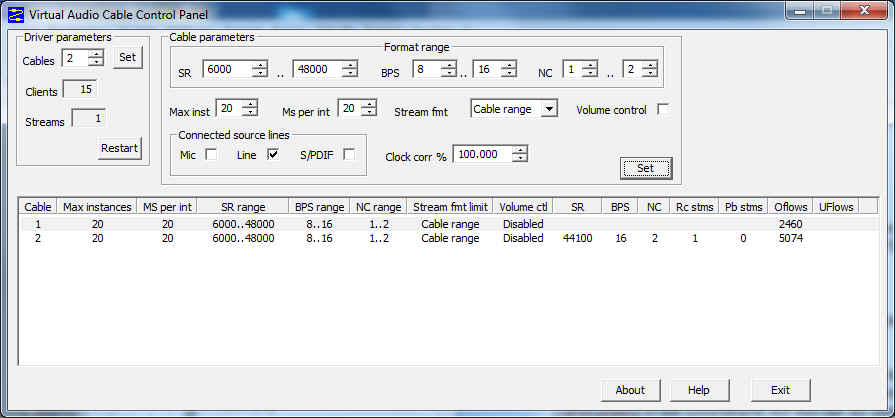Image resolution: width=895 pixels, height=418 pixels.
Task: Click the Oflows column header
Action: pyautogui.click(x=791, y=207)
